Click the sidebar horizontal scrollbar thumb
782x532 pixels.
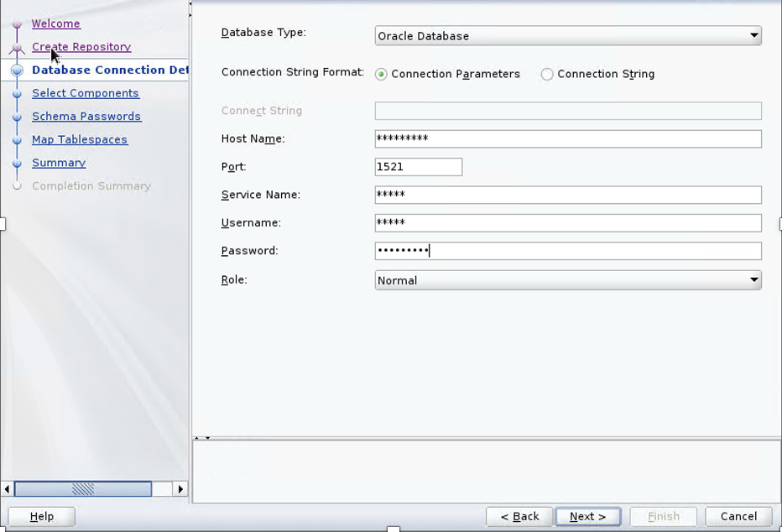(x=83, y=489)
